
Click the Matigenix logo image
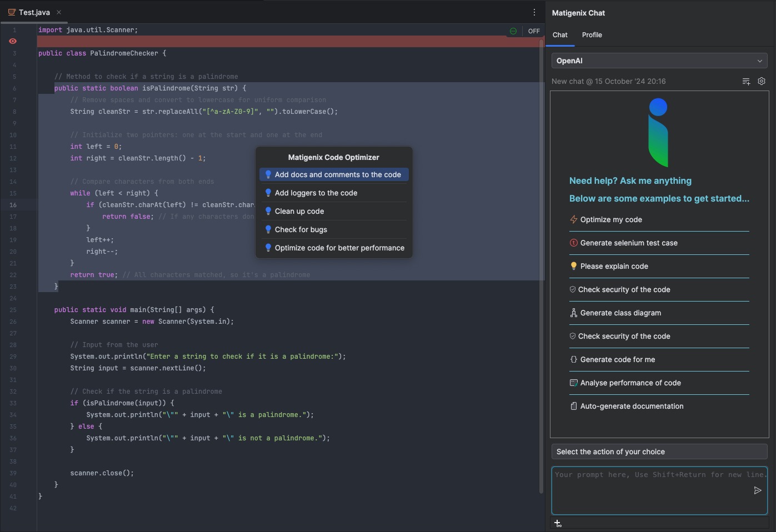tap(659, 132)
